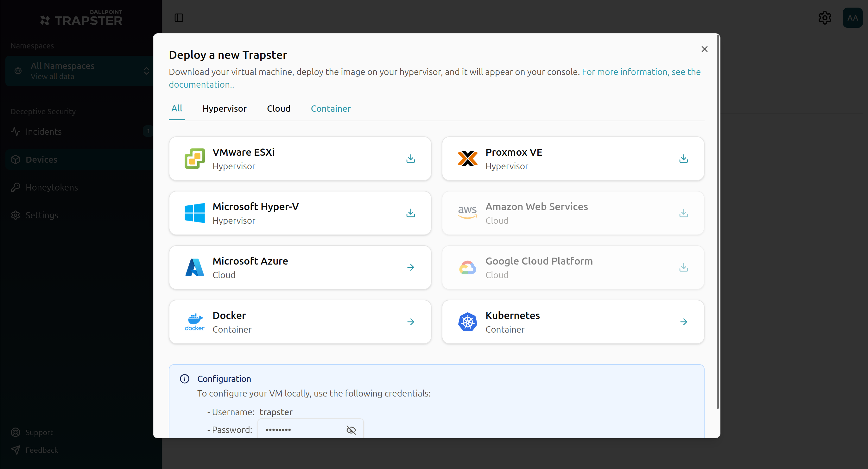Click the Docker whale logo
This screenshot has height=469, width=868.
(194, 322)
